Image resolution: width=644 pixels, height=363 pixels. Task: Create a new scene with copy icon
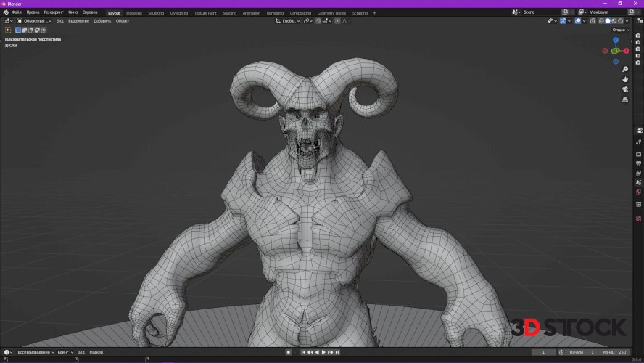pyautogui.click(x=565, y=12)
